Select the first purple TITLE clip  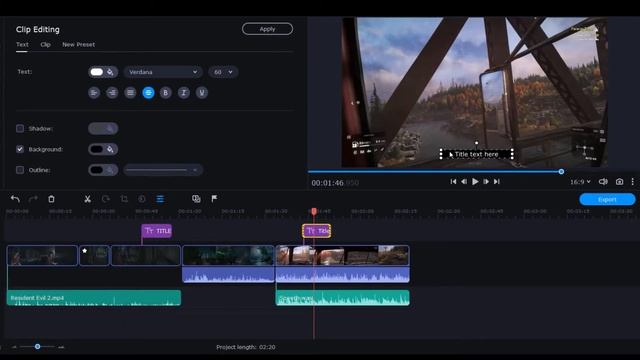click(x=157, y=231)
